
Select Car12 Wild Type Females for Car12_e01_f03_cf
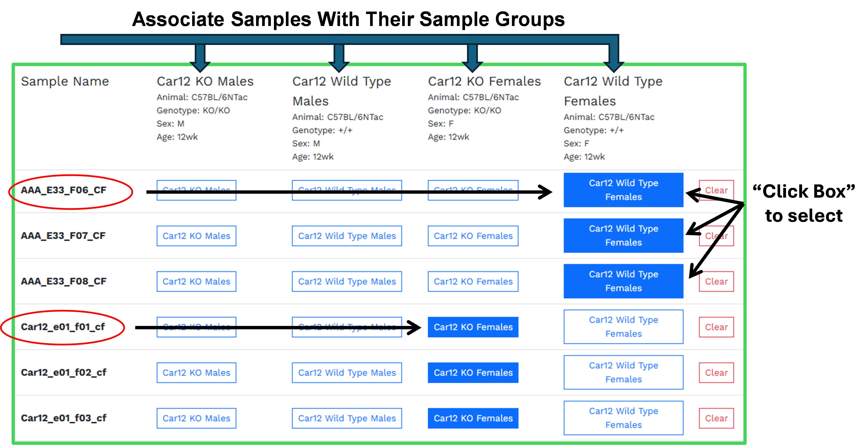pyautogui.click(x=623, y=418)
